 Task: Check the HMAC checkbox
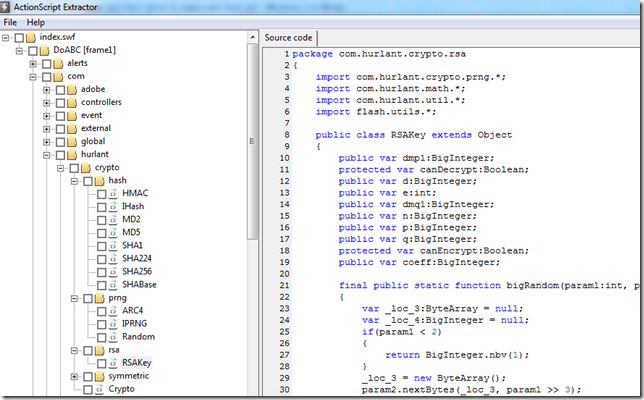(101, 194)
